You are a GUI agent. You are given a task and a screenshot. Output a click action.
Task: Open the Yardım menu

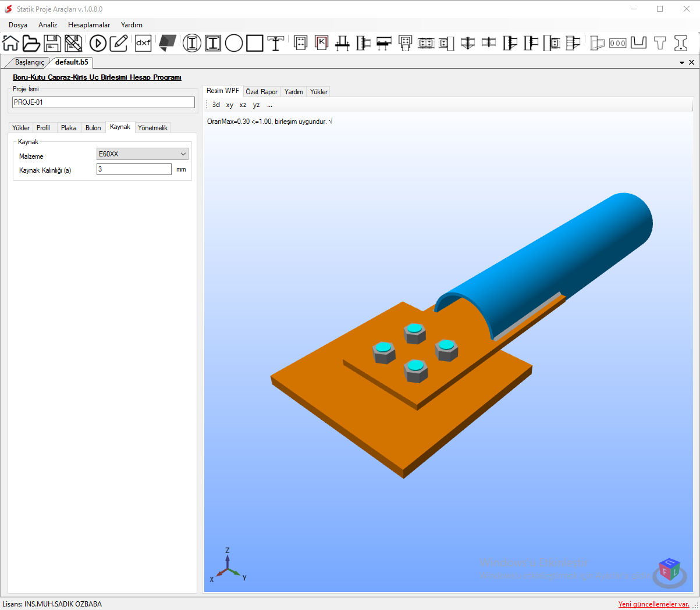pos(132,25)
